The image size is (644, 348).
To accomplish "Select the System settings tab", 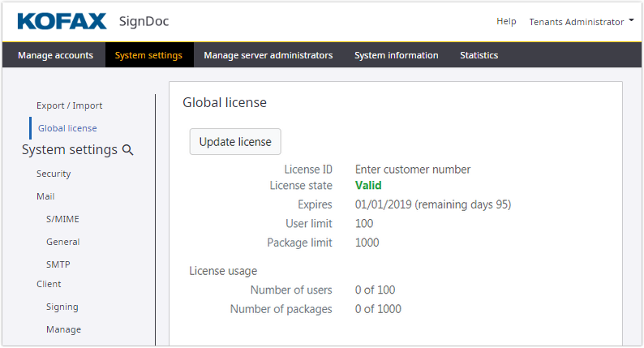I will [148, 56].
